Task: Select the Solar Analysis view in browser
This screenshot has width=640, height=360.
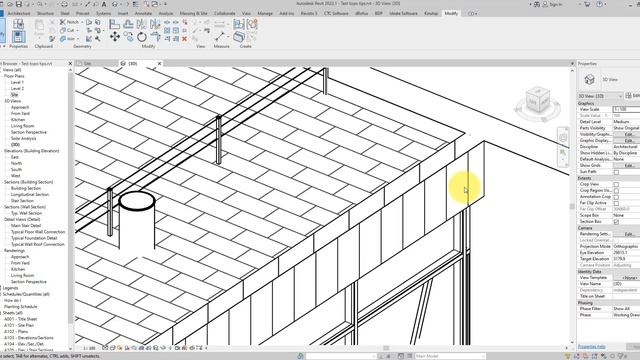Action: point(23,139)
